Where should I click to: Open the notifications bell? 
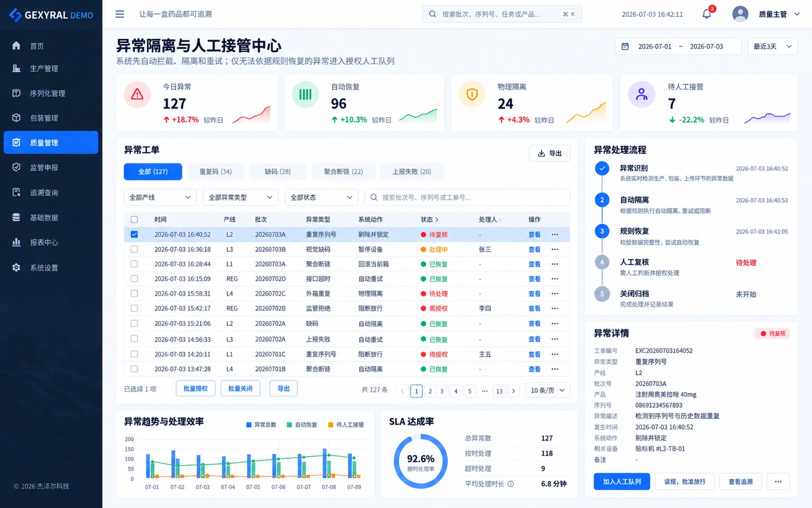coord(707,14)
